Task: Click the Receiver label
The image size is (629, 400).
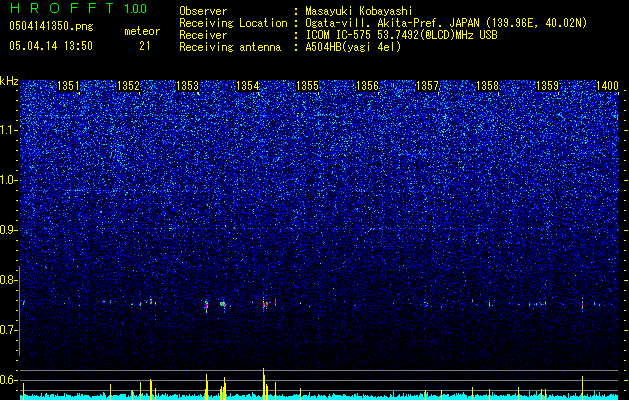Action: coord(203,35)
